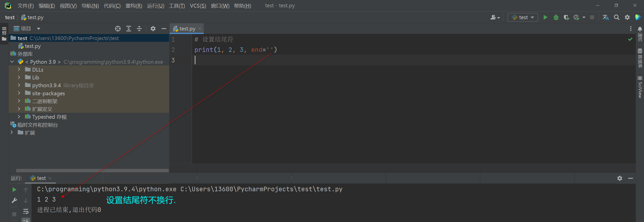Expand the 扩展定义 node

click(x=19, y=109)
